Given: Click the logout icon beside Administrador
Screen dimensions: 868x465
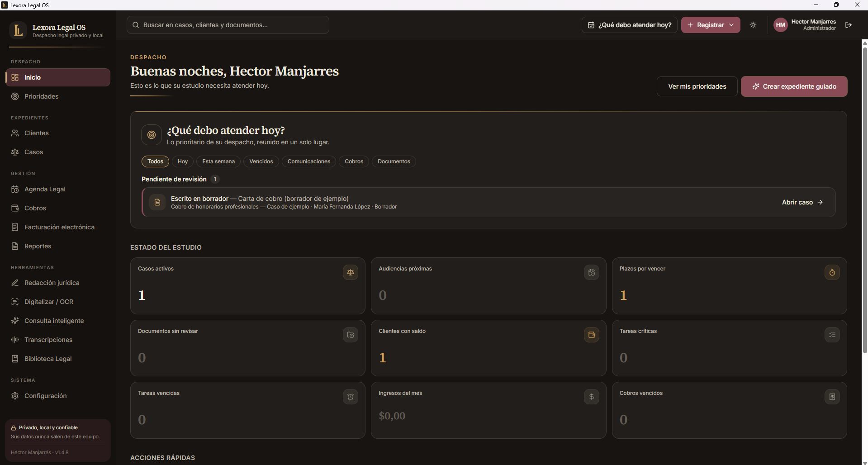Looking at the screenshot, I should coord(849,25).
